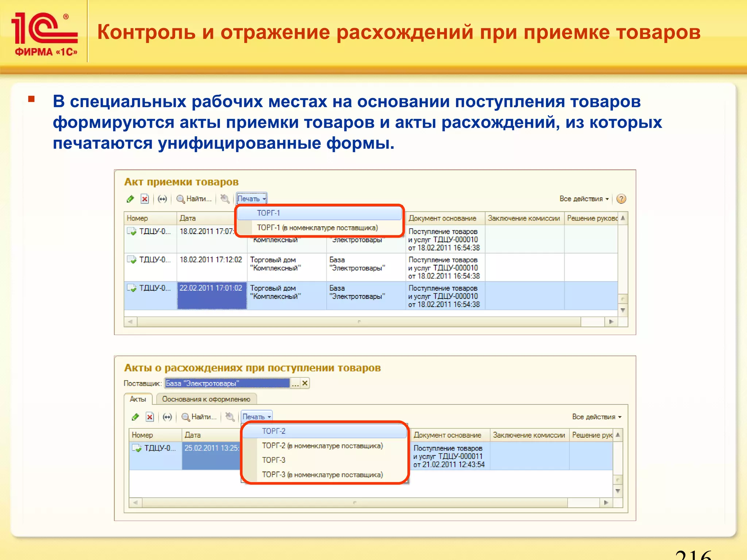Select the cell 25.02.2011 13:25
The image size is (747, 560).
click(x=212, y=456)
